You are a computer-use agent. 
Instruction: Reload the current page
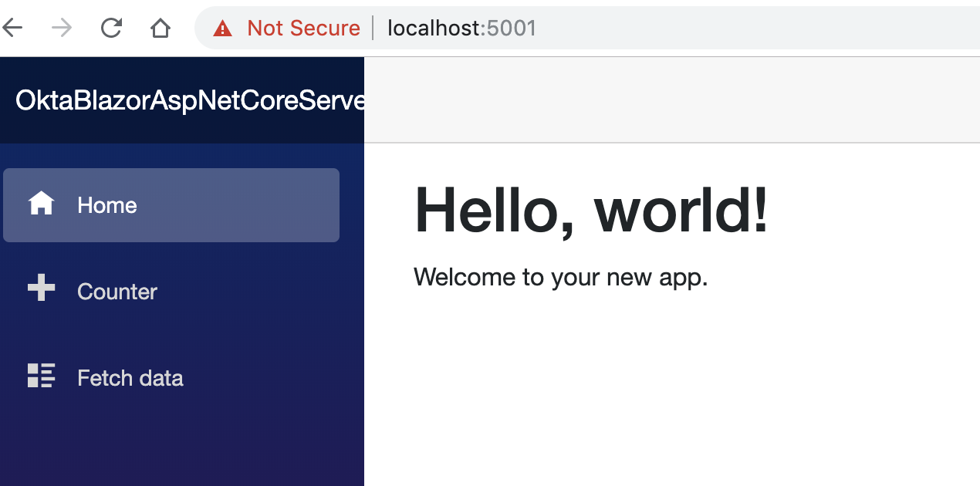[111, 29]
